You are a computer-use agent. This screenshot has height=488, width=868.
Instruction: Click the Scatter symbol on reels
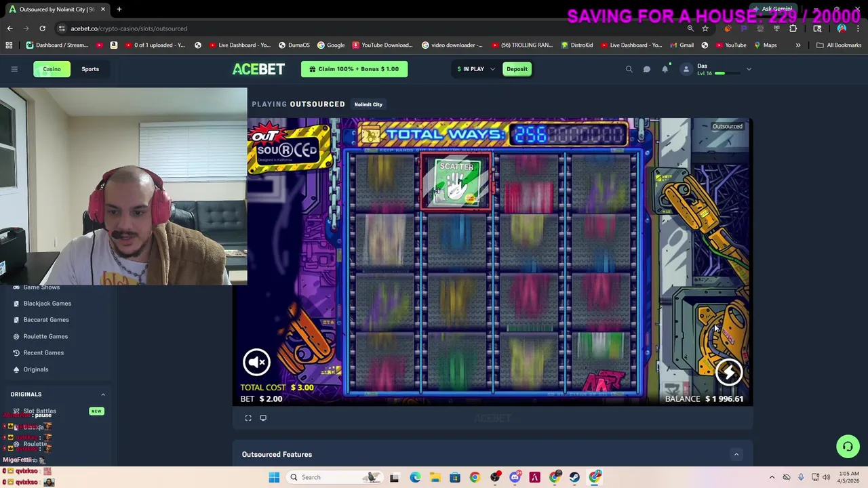pyautogui.click(x=456, y=183)
